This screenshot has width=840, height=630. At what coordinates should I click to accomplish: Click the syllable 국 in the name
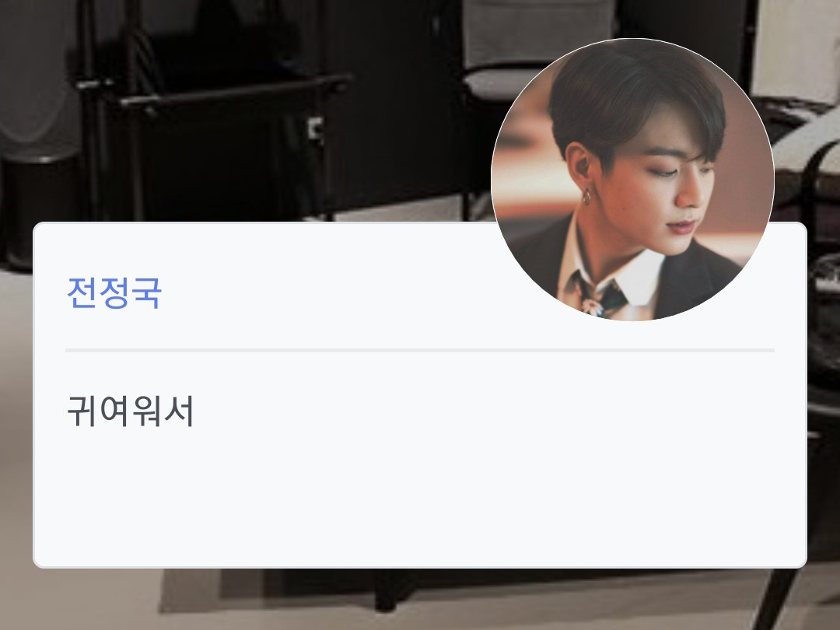tap(146, 293)
